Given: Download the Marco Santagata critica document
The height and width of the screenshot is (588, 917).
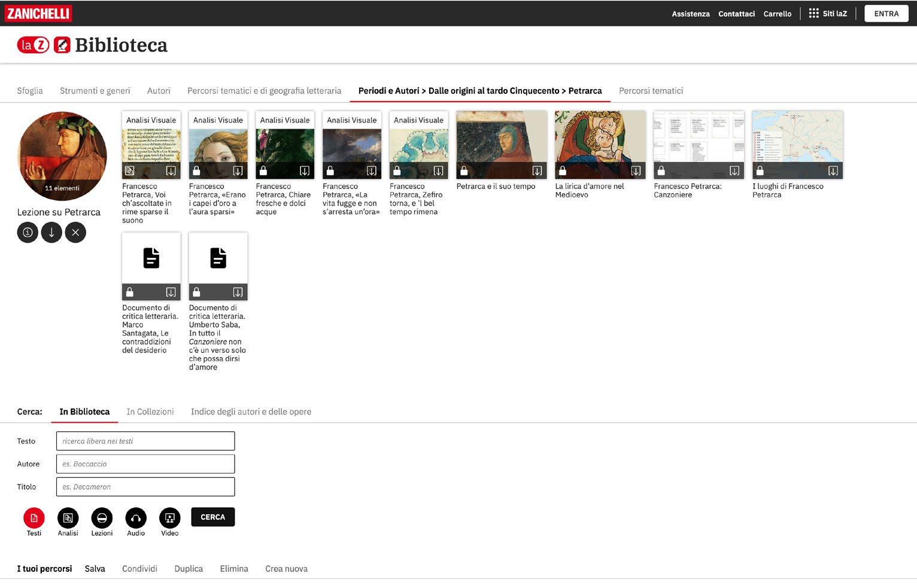Looking at the screenshot, I should pos(171,293).
